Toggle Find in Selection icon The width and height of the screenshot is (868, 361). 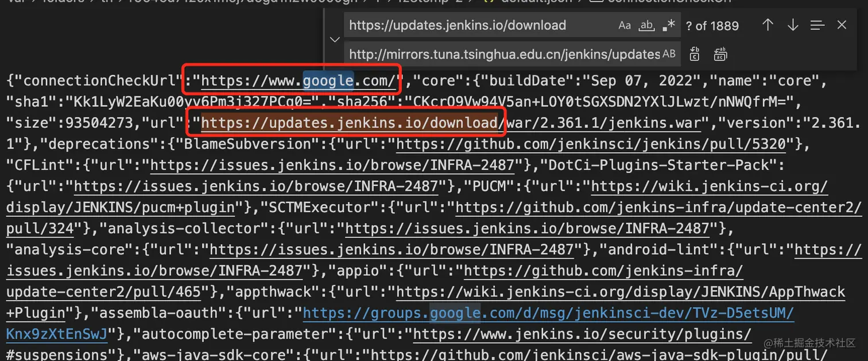click(817, 25)
